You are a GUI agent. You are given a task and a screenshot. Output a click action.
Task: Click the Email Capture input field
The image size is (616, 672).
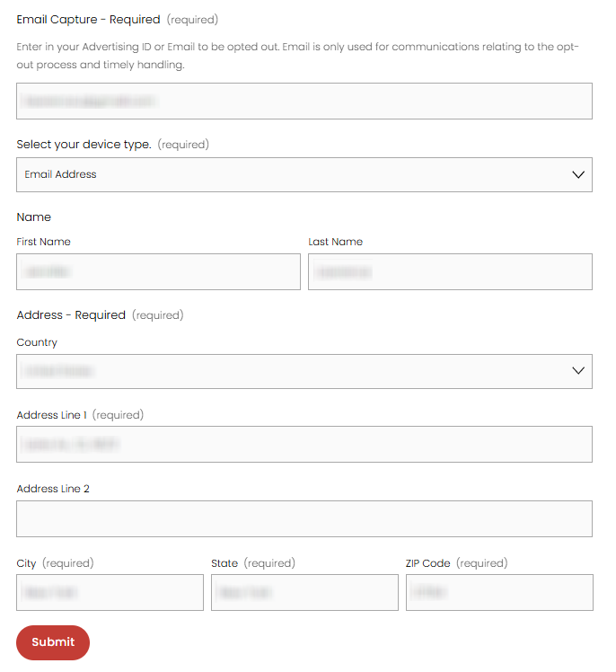pos(304,102)
